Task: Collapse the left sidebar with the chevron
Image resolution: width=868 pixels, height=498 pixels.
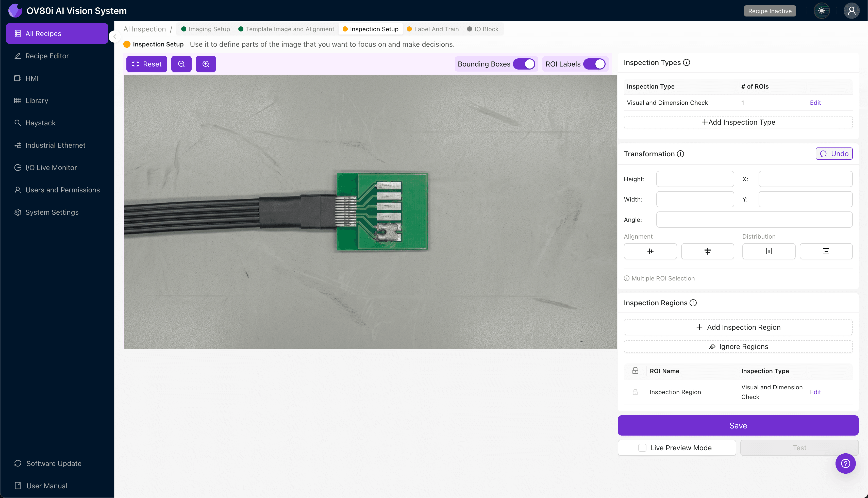Action: tap(115, 37)
